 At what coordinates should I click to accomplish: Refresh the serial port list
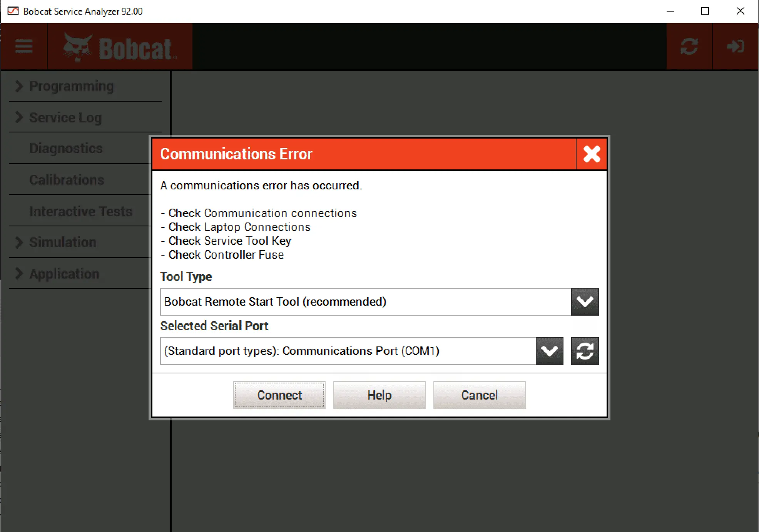point(585,351)
